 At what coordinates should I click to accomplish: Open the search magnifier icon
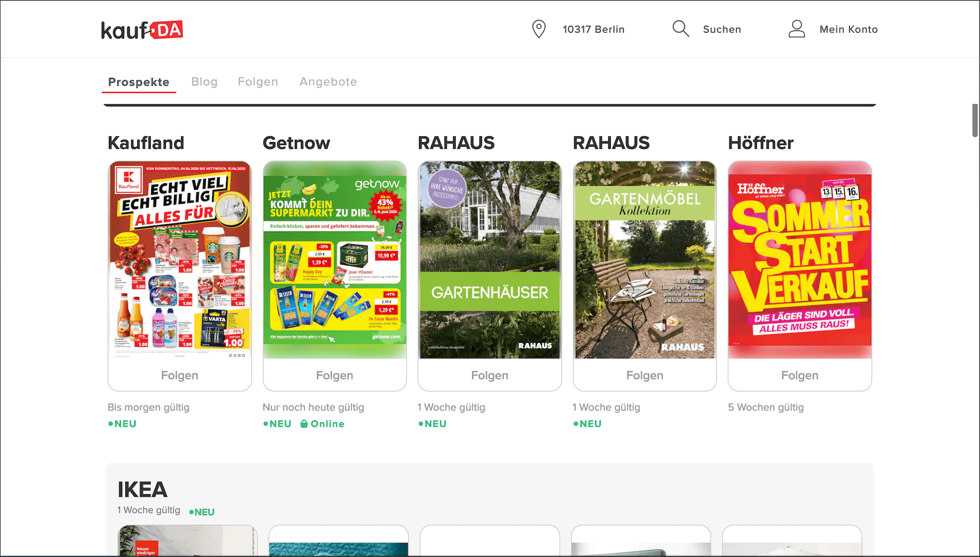[681, 29]
